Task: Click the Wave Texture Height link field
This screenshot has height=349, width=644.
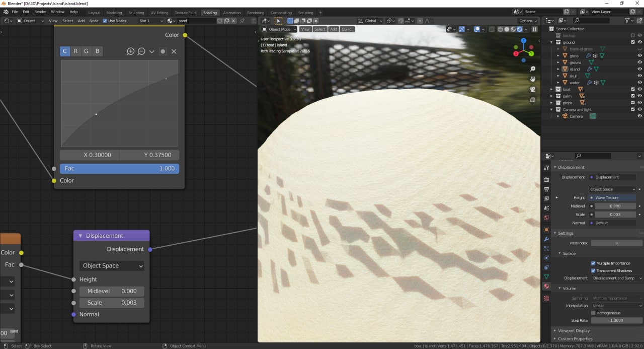Action: pyautogui.click(x=612, y=197)
